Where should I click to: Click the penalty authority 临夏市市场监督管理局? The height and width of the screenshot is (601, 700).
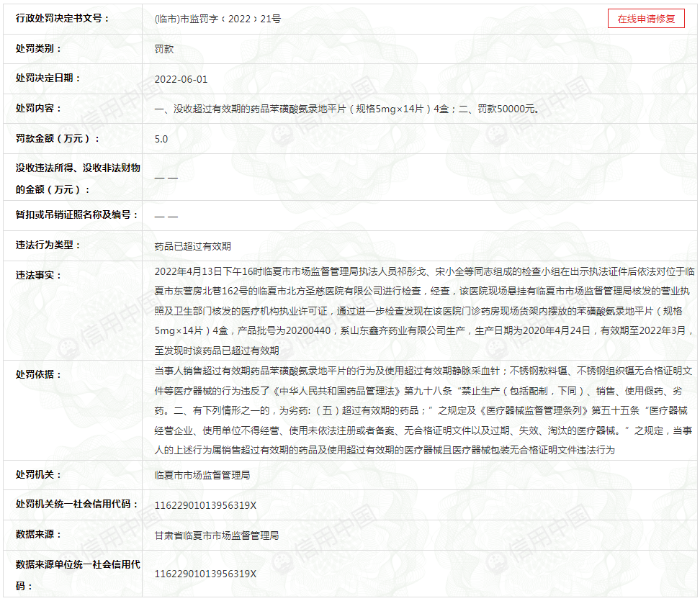pyautogui.click(x=202, y=476)
